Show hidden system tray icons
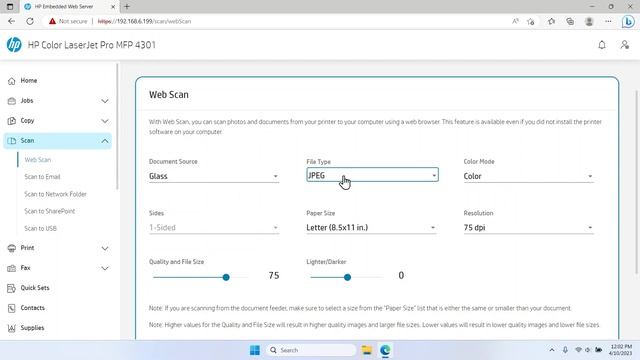The width and height of the screenshot is (640, 360). tap(552, 350)
